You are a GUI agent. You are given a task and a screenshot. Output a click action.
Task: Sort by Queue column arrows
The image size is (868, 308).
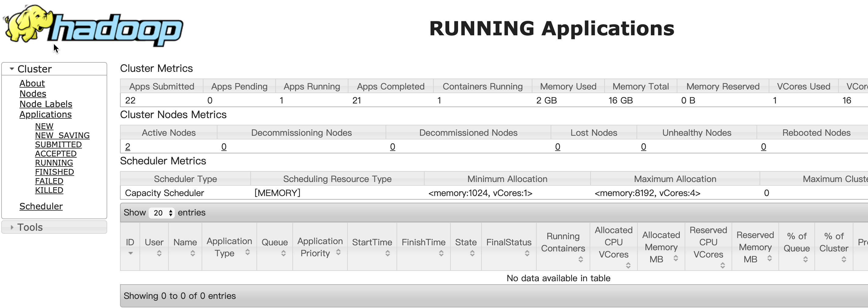(283, 254)
